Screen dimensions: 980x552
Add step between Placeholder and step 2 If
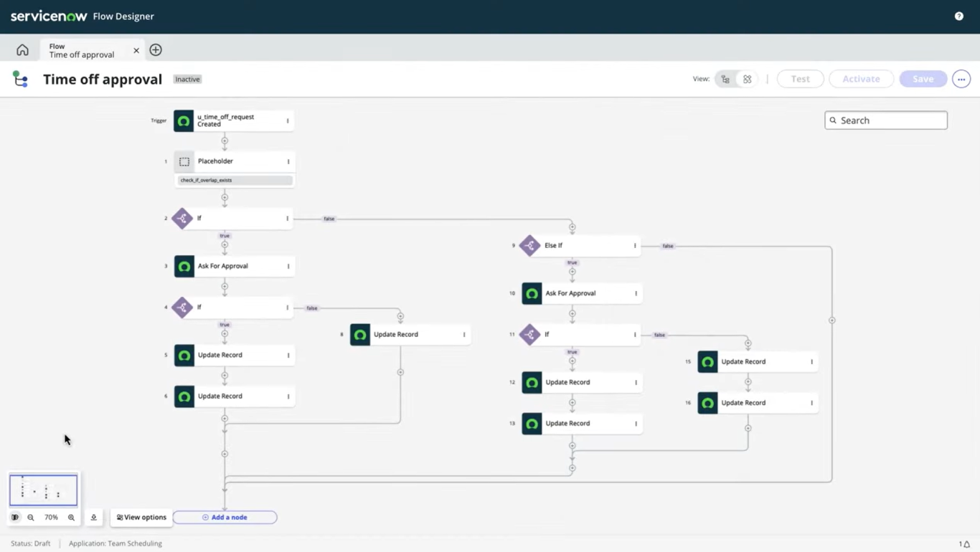(225, 197)
